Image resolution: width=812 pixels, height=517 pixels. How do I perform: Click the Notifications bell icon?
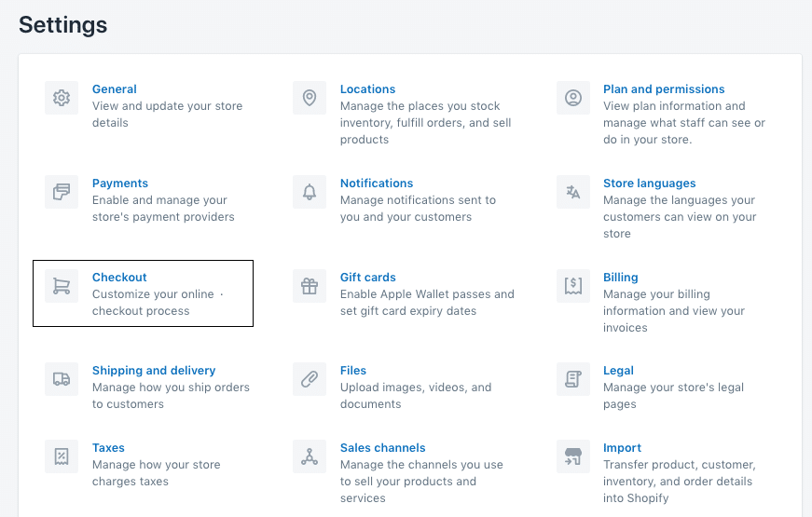[310, 192]
